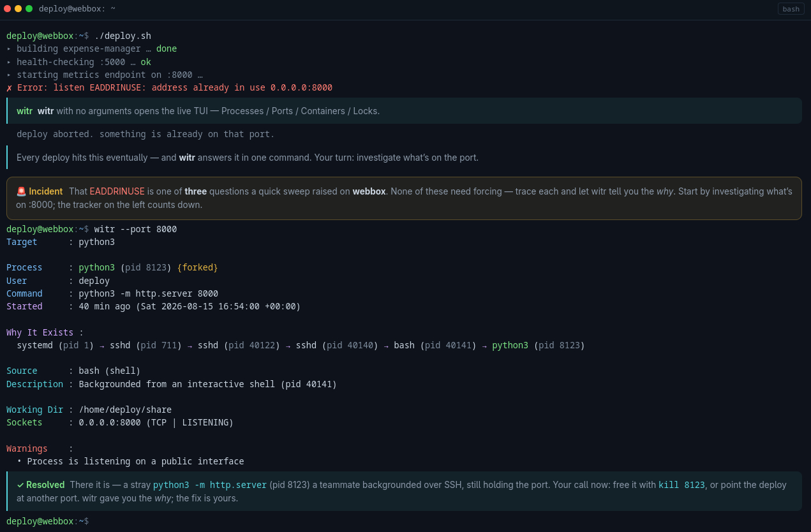Click the red siren Incident icon
This screenshot has width=811, height=532.
coord(21,191)
